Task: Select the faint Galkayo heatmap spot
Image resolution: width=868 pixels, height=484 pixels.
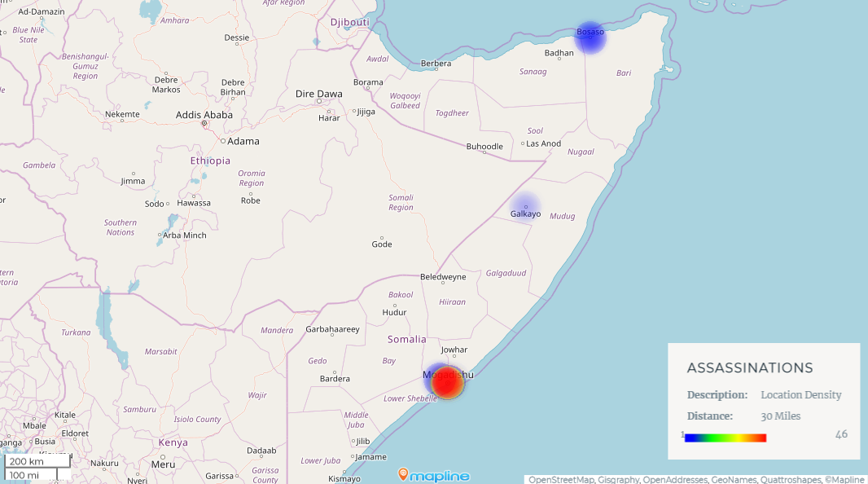Action: [x=525, y=206]
